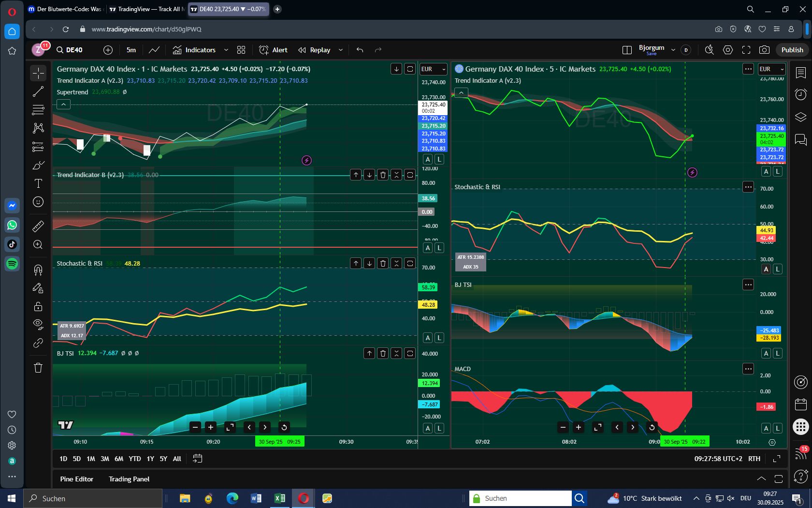Click the trash icon to remove objects

(38, 368)
